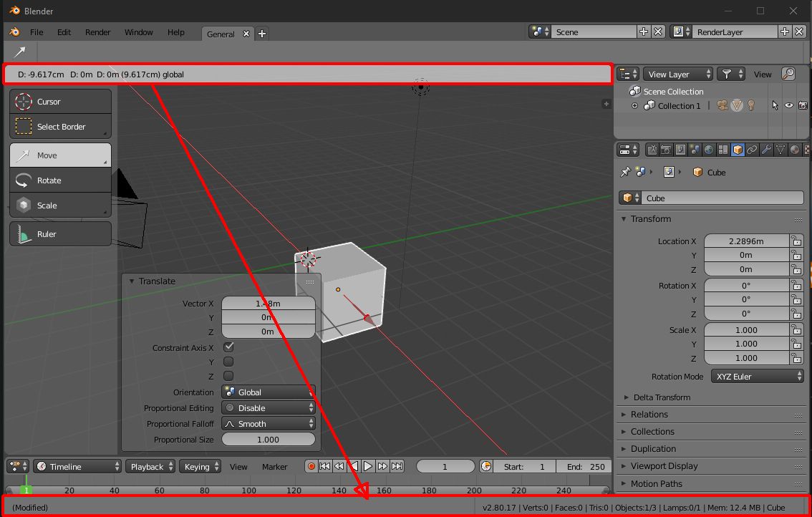Screen dimensions: 812x517
Task: Open the File menu
Action: (37, 32)
